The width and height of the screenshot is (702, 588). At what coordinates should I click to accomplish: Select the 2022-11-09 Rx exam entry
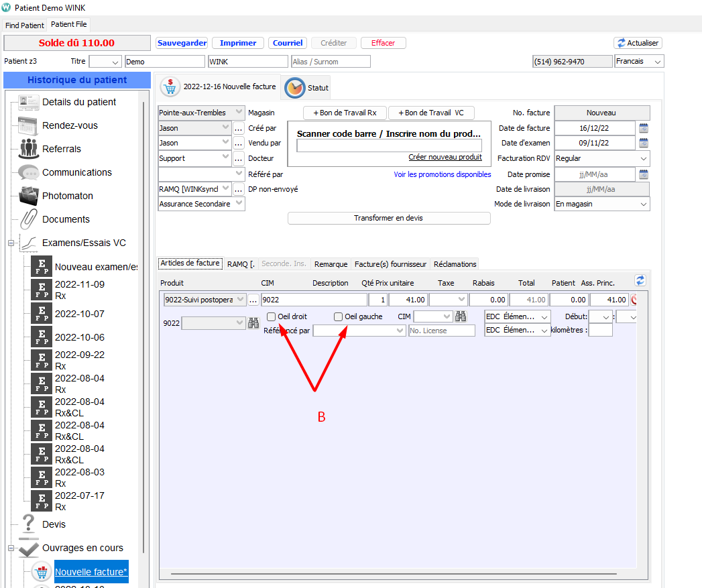pyautogui.click(x=79, y=289)
